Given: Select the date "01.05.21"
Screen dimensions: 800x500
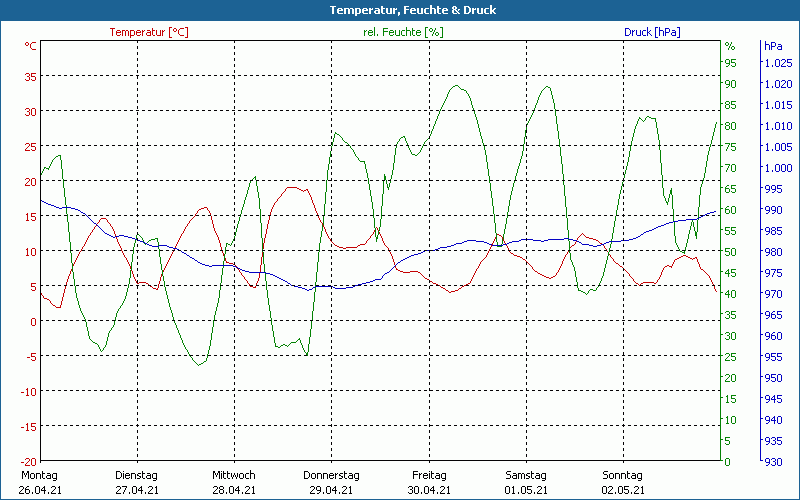Looking at the screenshot, I should [526, 490].
